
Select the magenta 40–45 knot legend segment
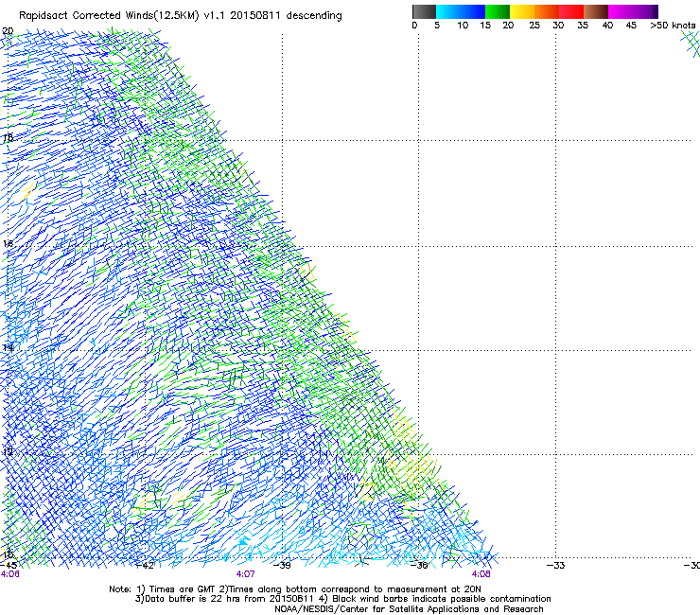621,11
